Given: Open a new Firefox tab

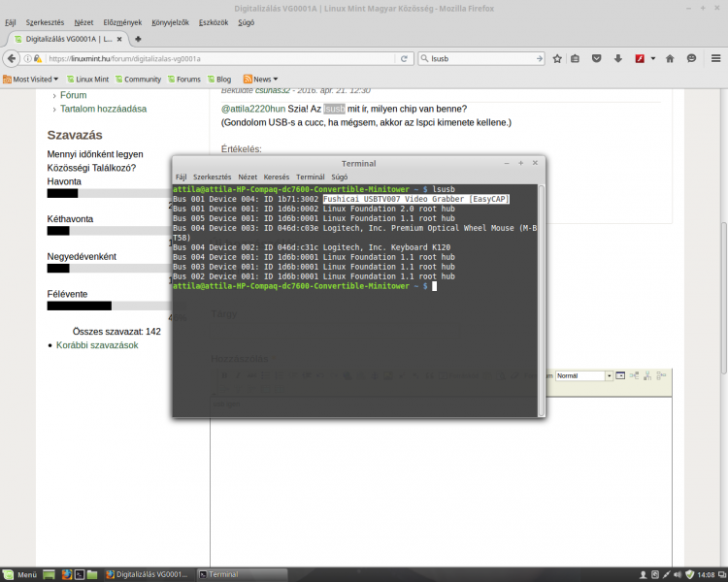Looking at the screenshot, I should point(138,39).
